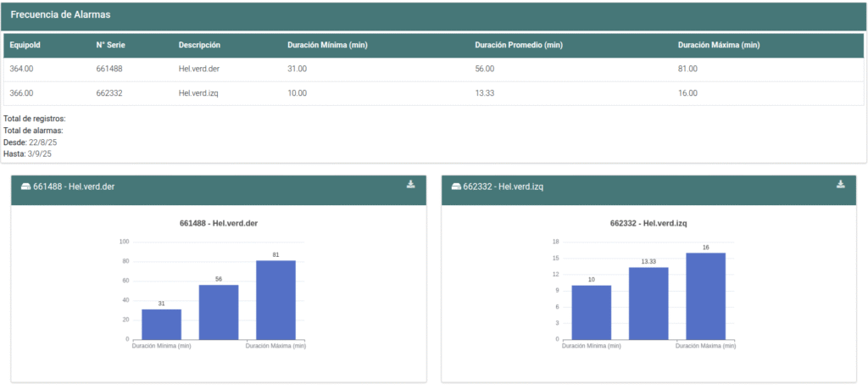The image size is (868, 390).
Task: Click the bar labeled 13.33 in right chart
Action: point(648,303)
